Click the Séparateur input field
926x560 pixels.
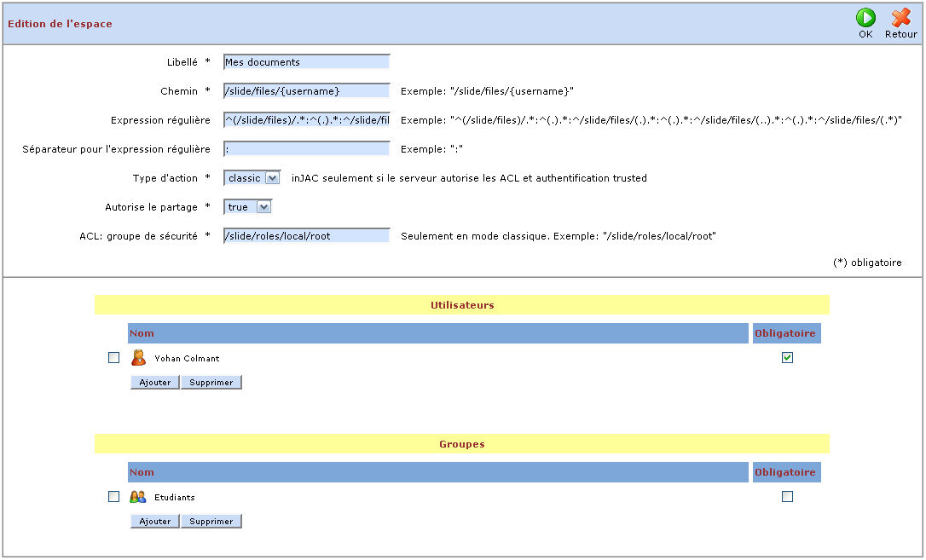pyautogui.click(x=306, y=149)
